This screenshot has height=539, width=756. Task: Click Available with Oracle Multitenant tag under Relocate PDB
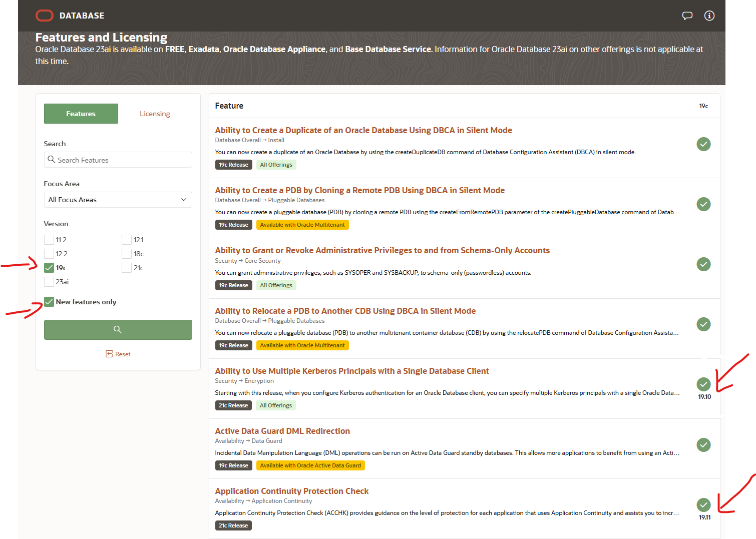tap(302, 345)
